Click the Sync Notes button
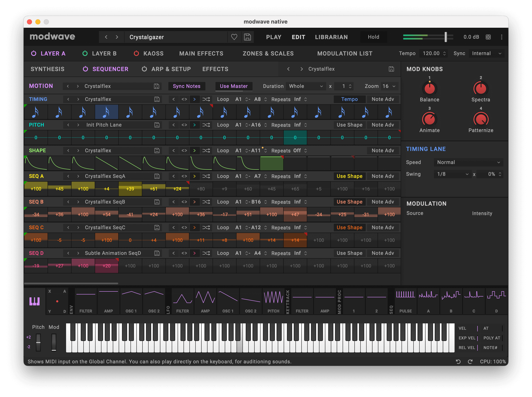Image resolution: width=532 pixels, height=397 pixels. [x=186, y=86]
